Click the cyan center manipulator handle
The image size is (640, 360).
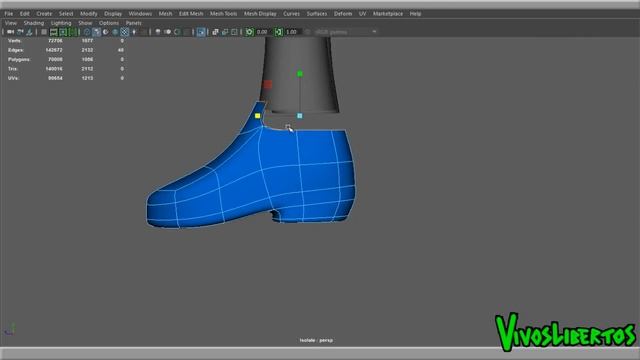tap(300, 116)
